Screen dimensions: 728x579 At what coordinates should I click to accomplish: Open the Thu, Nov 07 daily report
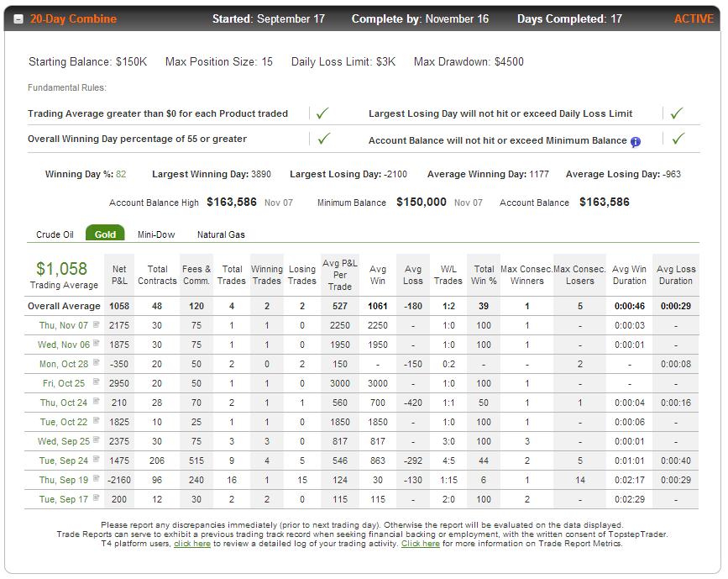64,325
